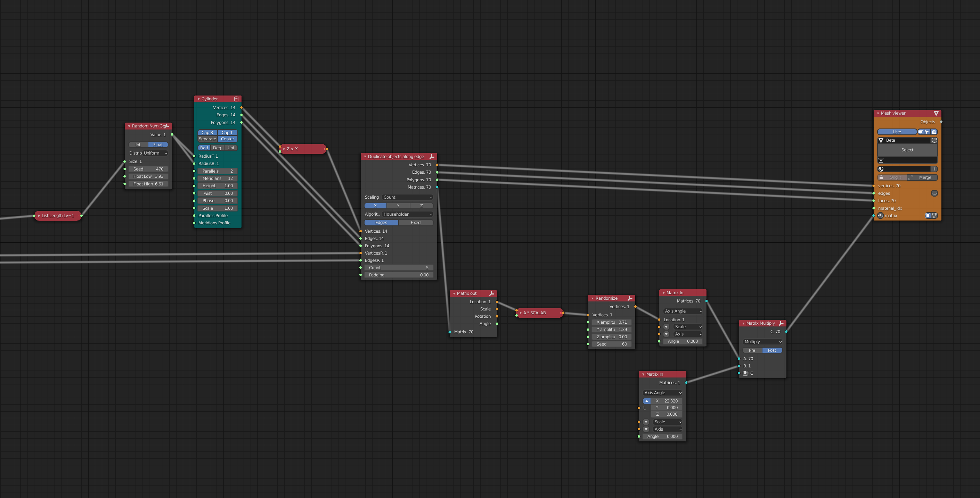The width and height of the screenshot is (980, 498).
Task: Click the cursor select icon in Mesh viewer
Action: tap(927, 132)
